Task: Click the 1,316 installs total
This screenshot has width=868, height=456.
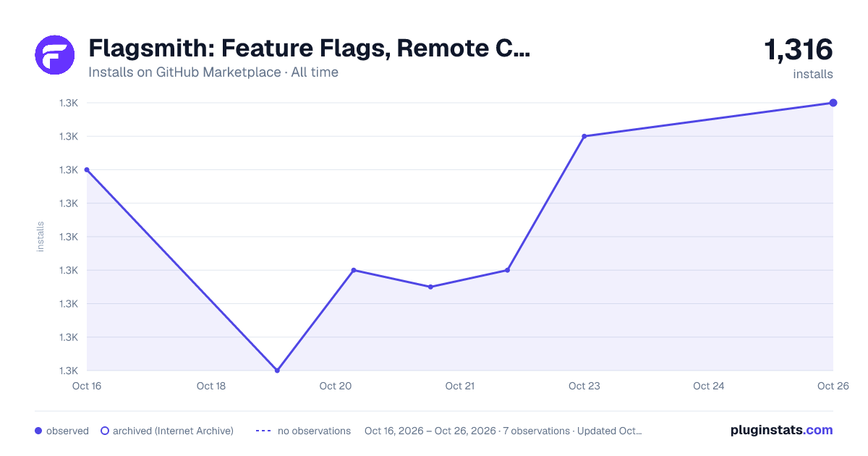Action: click(799, 58)
